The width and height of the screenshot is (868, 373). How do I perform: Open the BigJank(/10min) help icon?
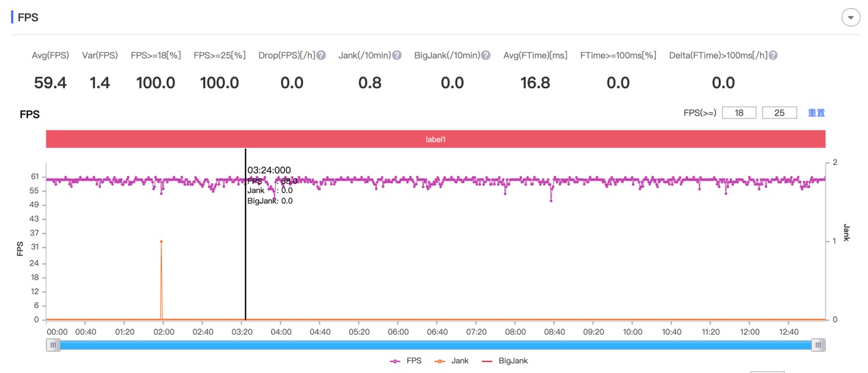(486, 55)
